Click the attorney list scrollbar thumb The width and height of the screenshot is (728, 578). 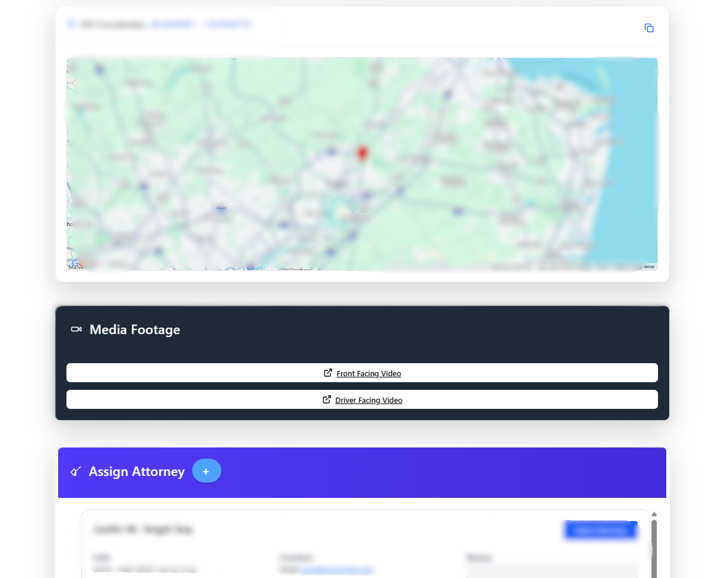coord(654,546)
